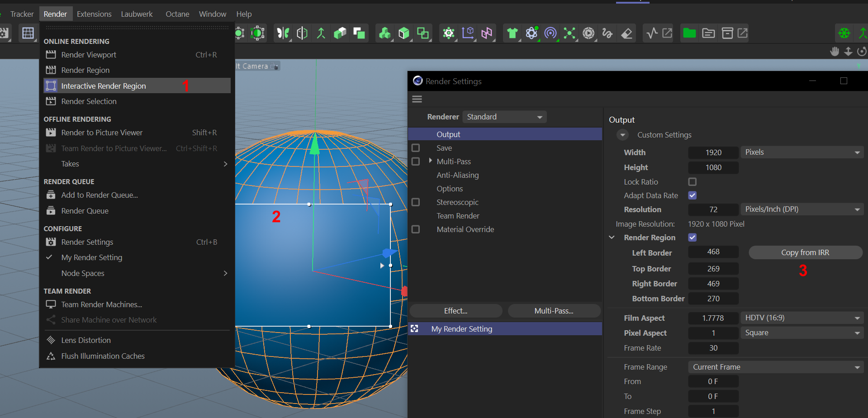868x418 pixels.
Task: Click the hand pan icon in viewport
Action: click(x=835, y=52)
